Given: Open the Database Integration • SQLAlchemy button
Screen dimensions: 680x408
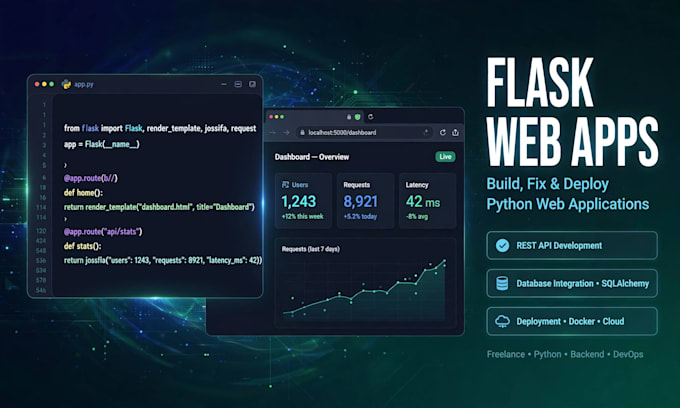Looking at the screenshot, I should [572, 284].
